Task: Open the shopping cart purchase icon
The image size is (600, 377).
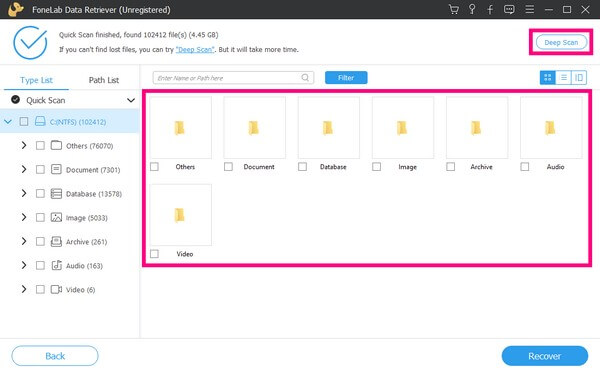Action: 454,9
